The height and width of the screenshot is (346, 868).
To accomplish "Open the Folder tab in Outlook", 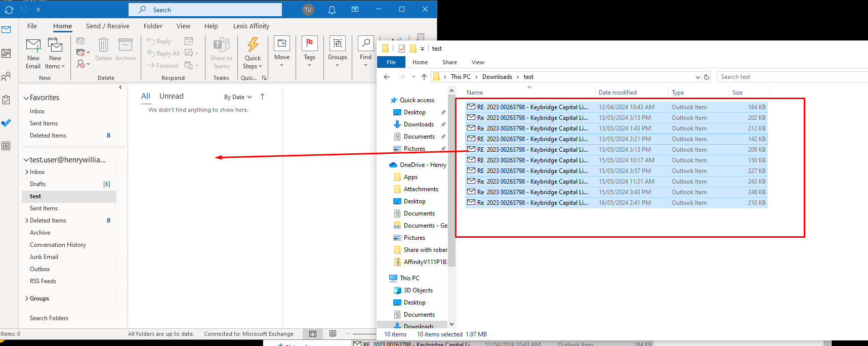I will pos(153,26).
